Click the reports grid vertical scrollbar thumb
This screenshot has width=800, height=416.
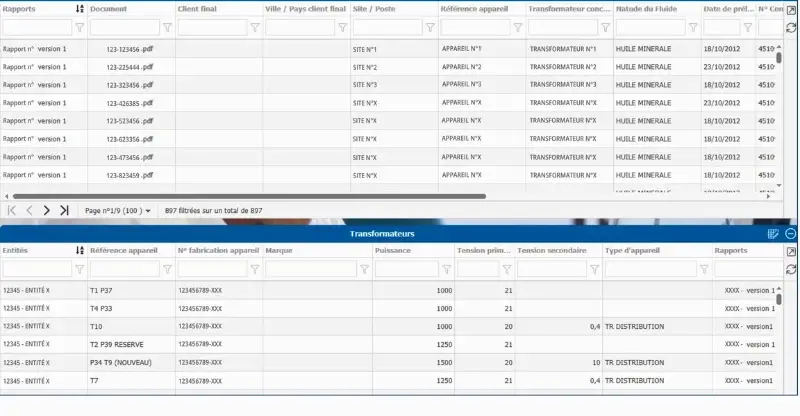pos(779,58)
